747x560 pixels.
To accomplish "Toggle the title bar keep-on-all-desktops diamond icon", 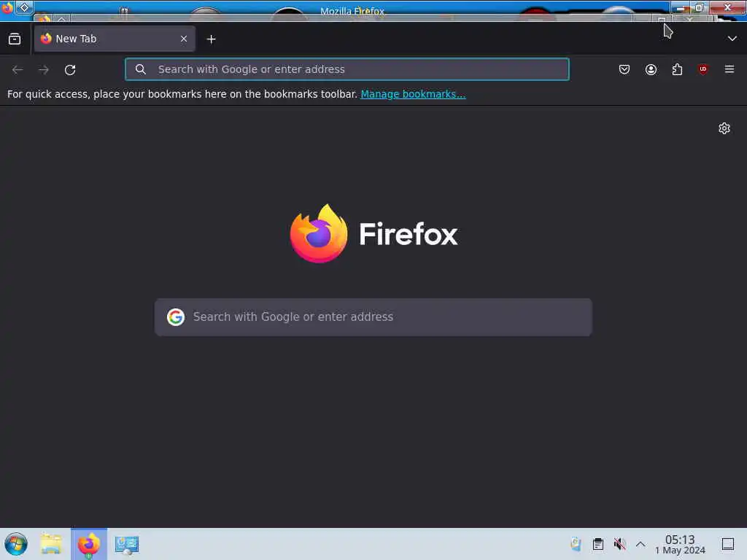I will (x=24, y=7).
